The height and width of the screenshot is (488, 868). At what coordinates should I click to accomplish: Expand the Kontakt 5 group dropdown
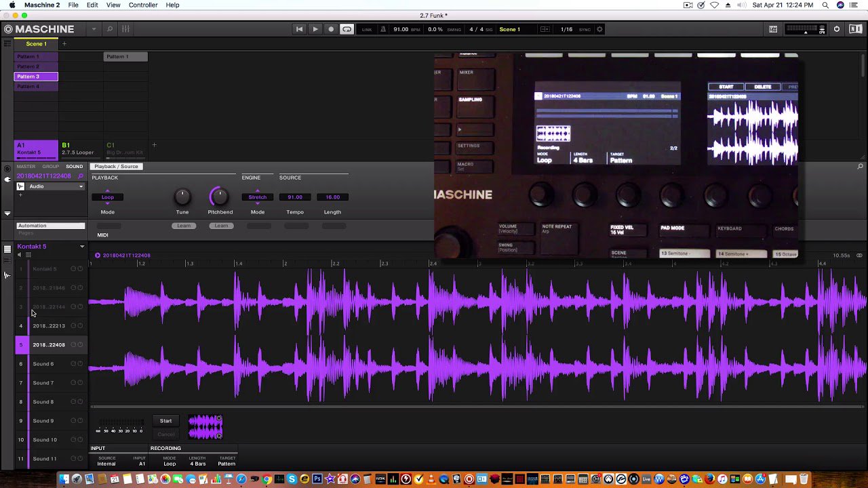tap(82, 247)
